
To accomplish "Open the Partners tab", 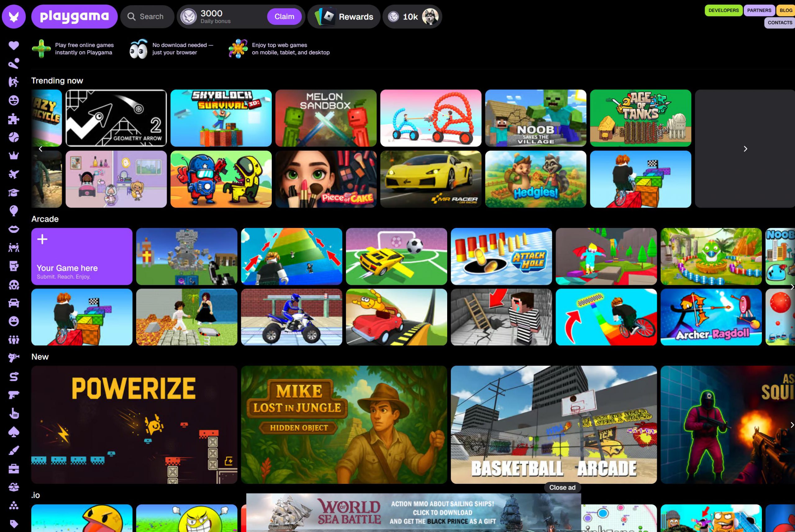I will click(759, 10).
